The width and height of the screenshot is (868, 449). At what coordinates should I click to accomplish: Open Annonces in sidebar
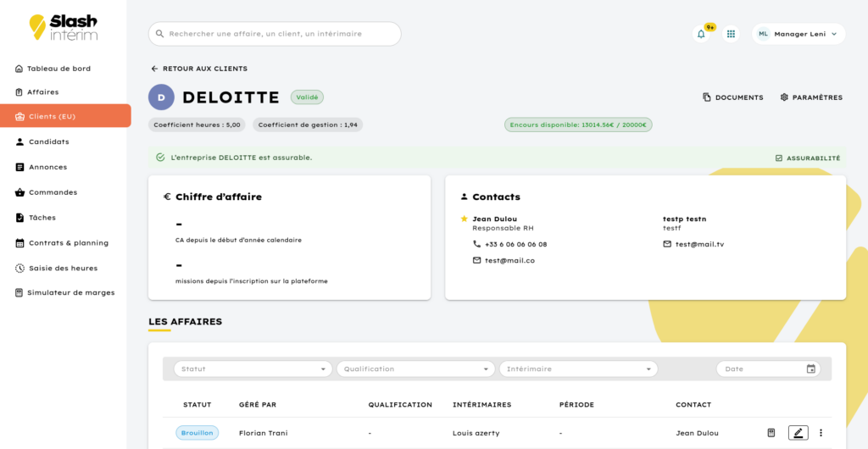[x=48, y=167]
